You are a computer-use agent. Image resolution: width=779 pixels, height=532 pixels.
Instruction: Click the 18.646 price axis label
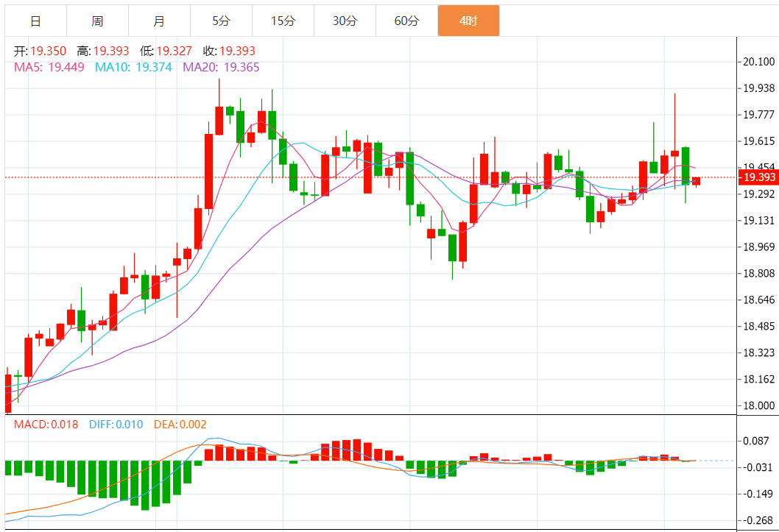(x=758, y=299)
